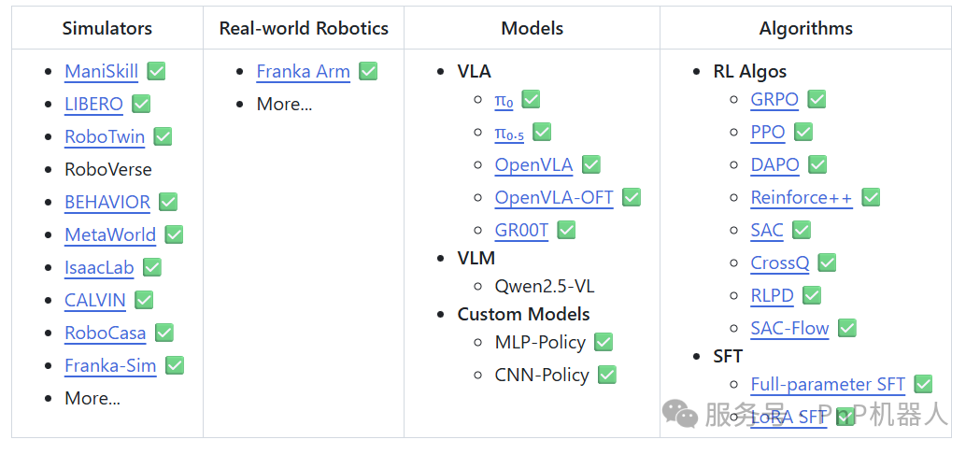Click the green check after OpenVLA-OFT
Viewport: 980px width, 454px height.
tap(632, 198)
